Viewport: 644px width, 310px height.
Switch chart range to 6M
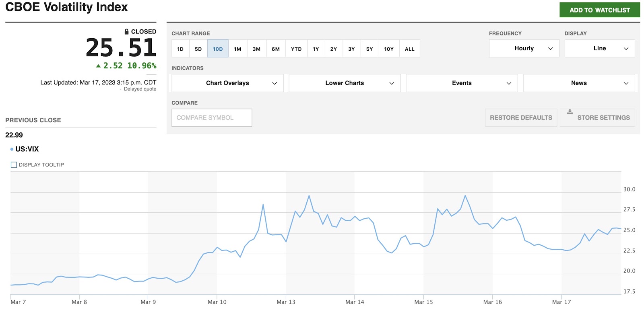[276, 49]
